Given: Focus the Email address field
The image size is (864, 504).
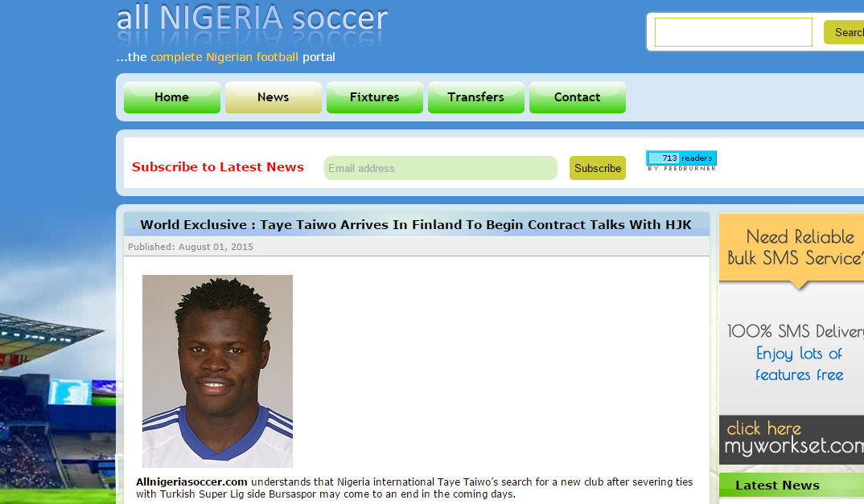Looking at the screenshot, I should pos(441,168).
